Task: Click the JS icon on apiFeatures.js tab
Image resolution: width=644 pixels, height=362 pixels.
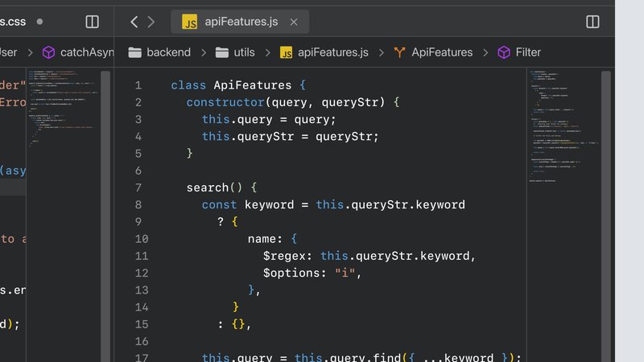Action: [190, 22]
